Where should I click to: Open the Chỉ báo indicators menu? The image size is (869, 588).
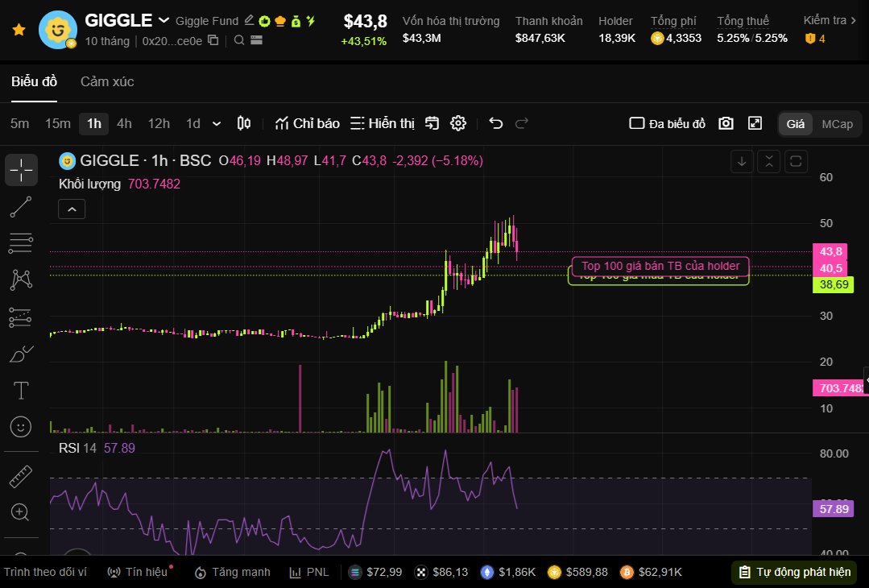click(x=307, y=123)
